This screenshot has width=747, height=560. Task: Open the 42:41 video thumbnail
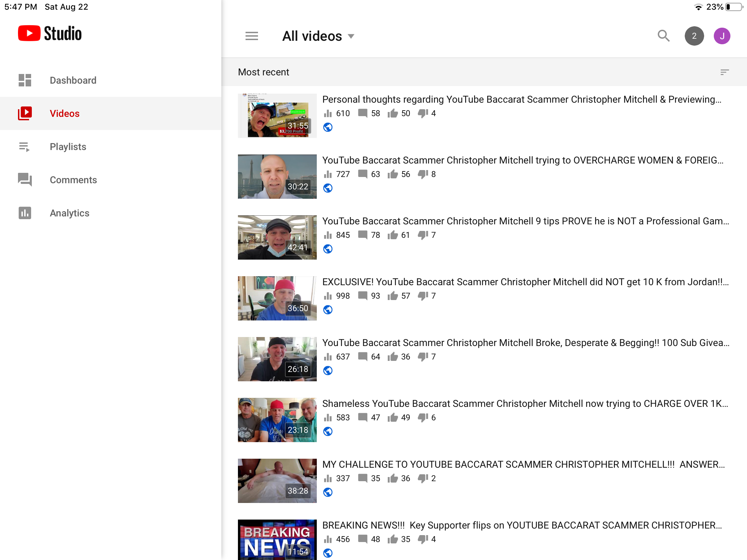click(x=277, y=237)
